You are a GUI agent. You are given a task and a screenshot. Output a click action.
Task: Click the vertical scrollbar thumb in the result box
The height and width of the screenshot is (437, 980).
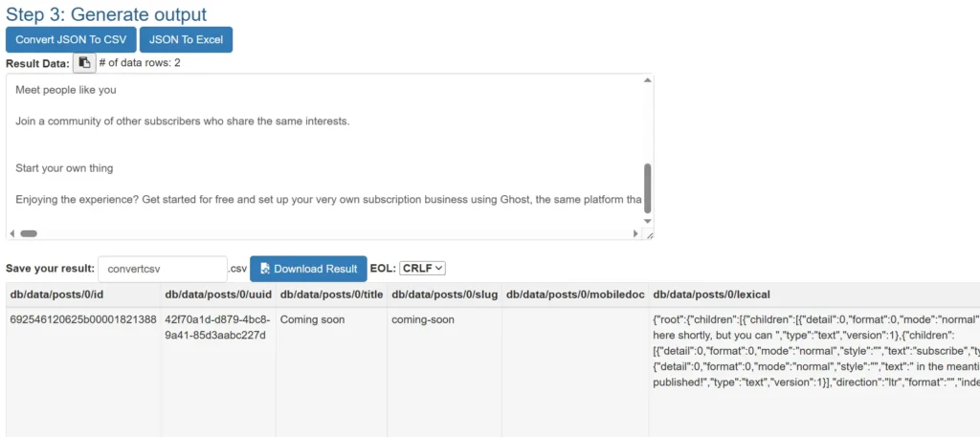(x=648, y=187)
